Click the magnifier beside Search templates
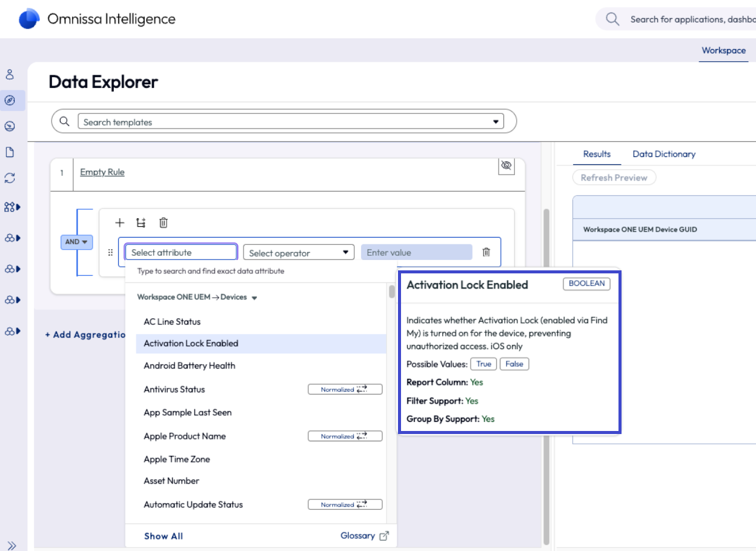 64,122
